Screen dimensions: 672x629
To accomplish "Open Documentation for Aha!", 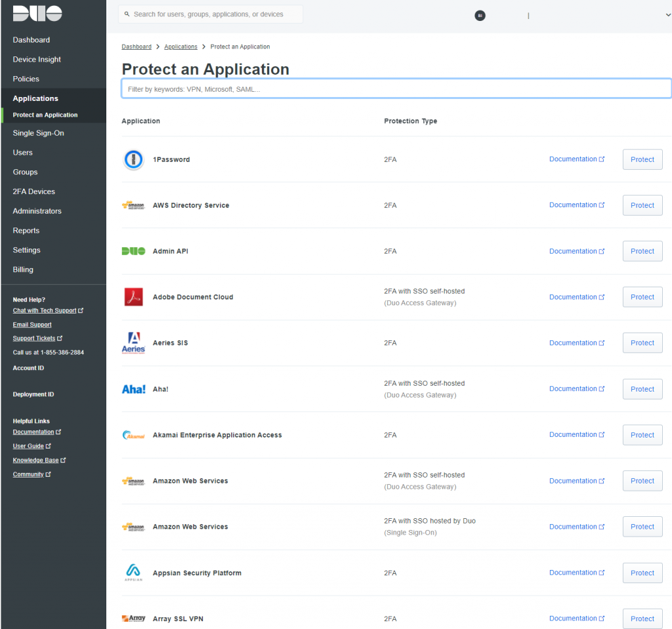I will pos(577,389).
